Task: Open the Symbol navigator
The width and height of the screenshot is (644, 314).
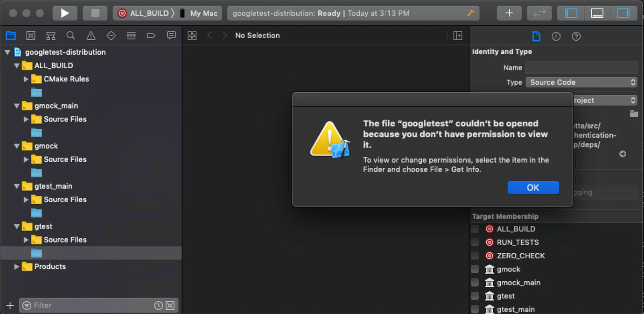Action: click(51, 36)
